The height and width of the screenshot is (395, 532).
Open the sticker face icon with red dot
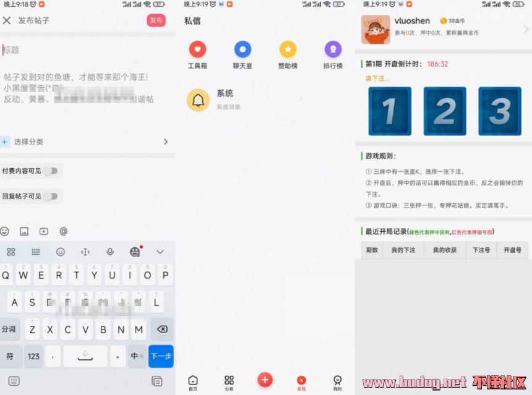pyautogui.click(x=135, y=251)
